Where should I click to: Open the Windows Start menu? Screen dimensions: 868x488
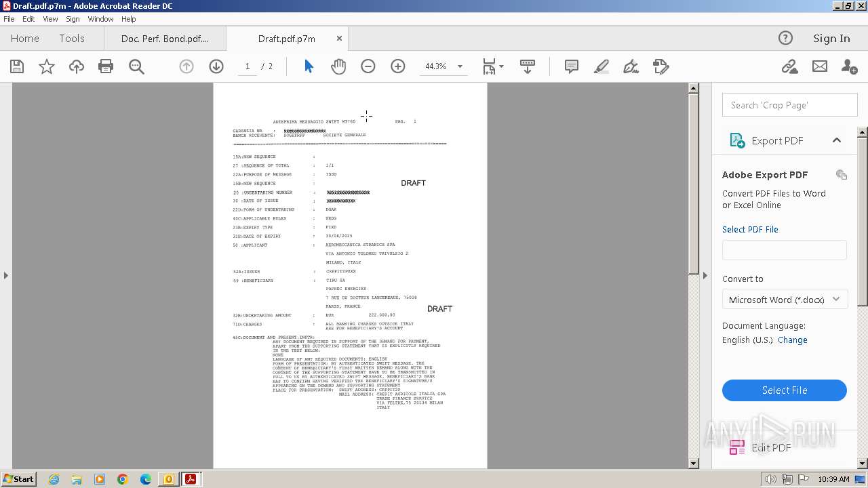(18, 479)
